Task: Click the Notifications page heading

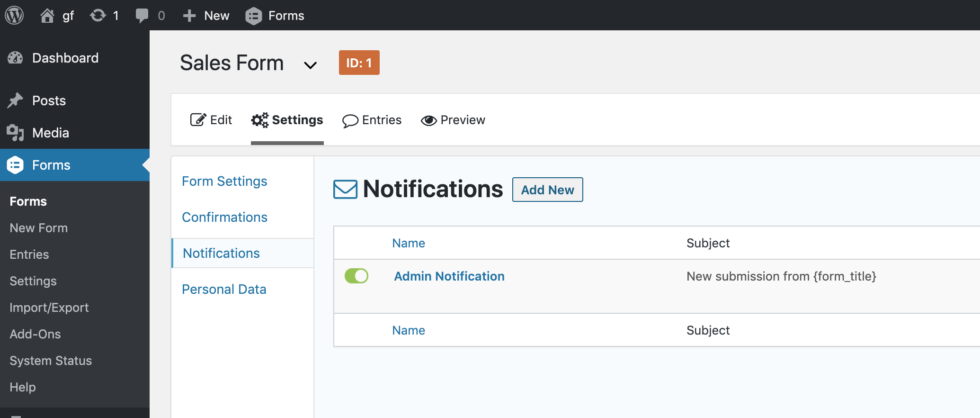Action: coord(433,189)
